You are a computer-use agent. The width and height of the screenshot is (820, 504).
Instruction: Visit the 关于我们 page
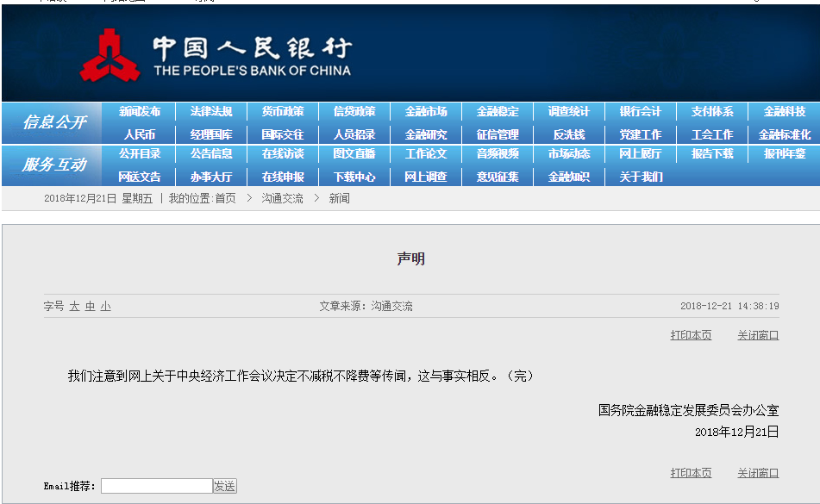point(641,177)
